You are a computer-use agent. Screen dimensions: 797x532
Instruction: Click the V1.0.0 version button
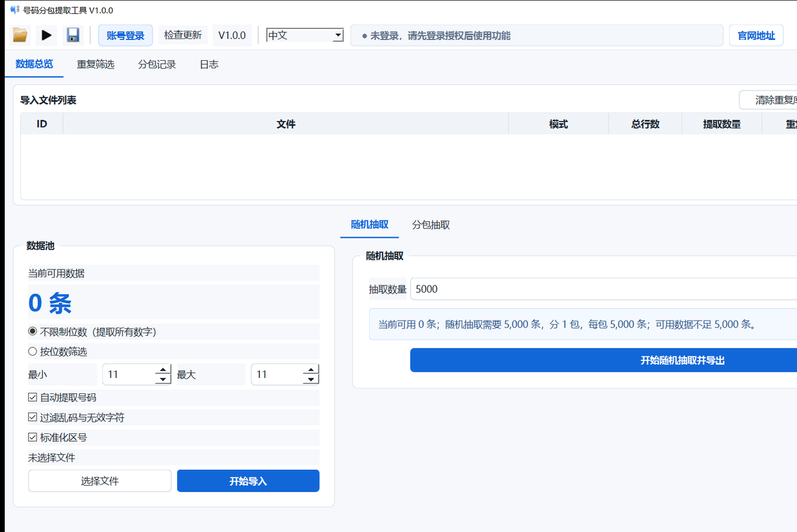coord(232,35)
